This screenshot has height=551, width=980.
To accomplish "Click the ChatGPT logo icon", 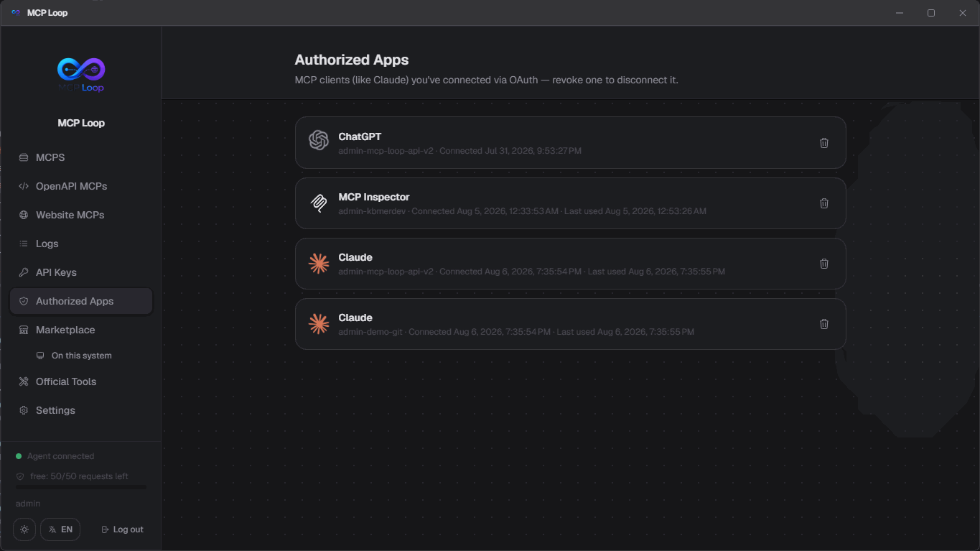I will click(x=319, y=140).
